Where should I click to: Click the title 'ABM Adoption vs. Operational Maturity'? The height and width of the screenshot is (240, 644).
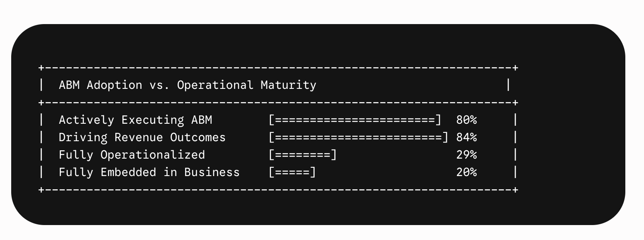click(188, 85)
